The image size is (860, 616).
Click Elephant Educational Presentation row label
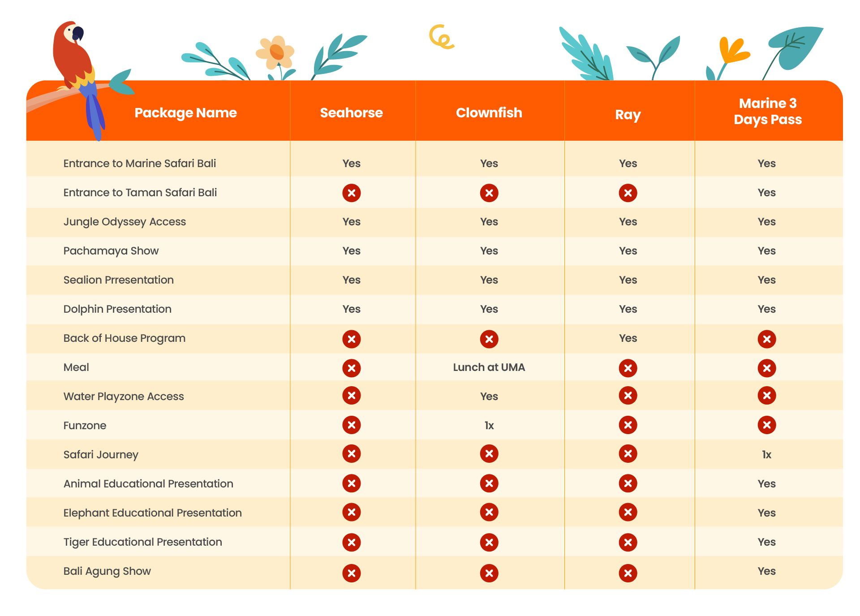pyautogui.click(x=152, y=513)
